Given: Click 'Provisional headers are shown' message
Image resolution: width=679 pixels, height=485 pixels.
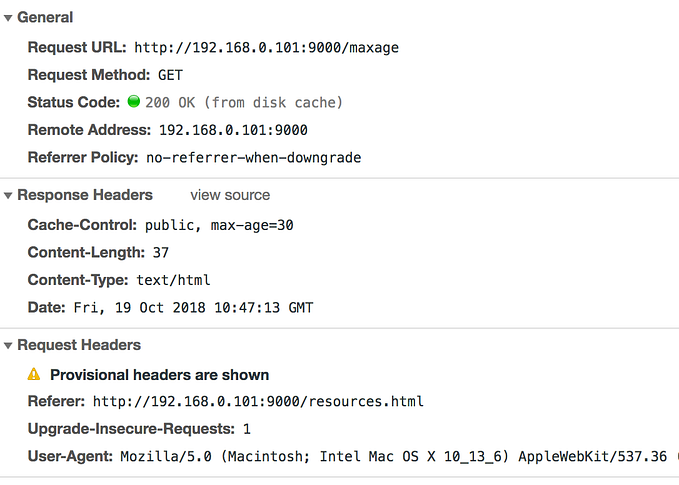Looking at the screenshot, I should 159,375.
